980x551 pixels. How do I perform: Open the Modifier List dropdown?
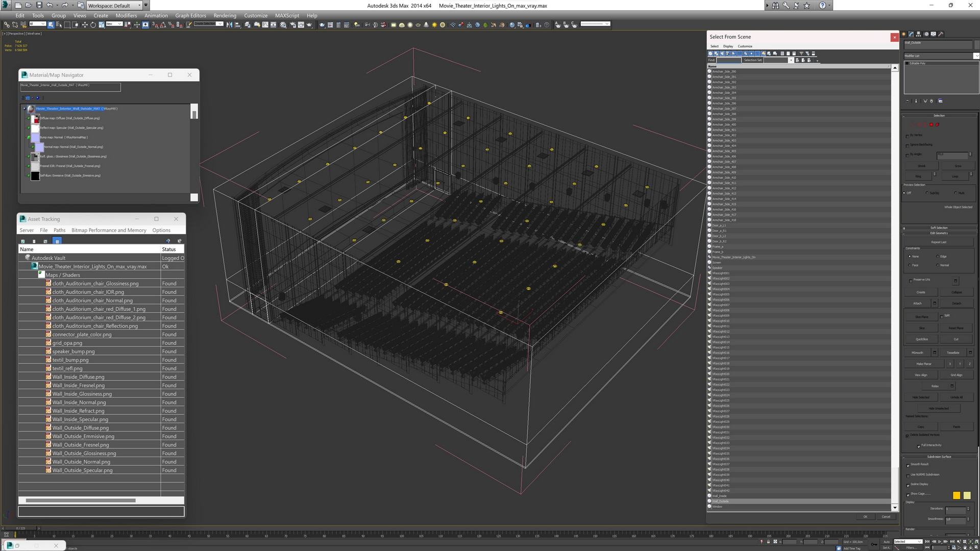(976, 56)
